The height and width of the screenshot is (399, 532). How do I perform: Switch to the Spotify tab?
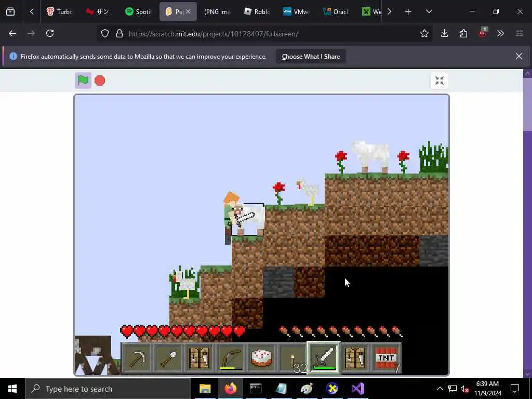coord(138,11)
